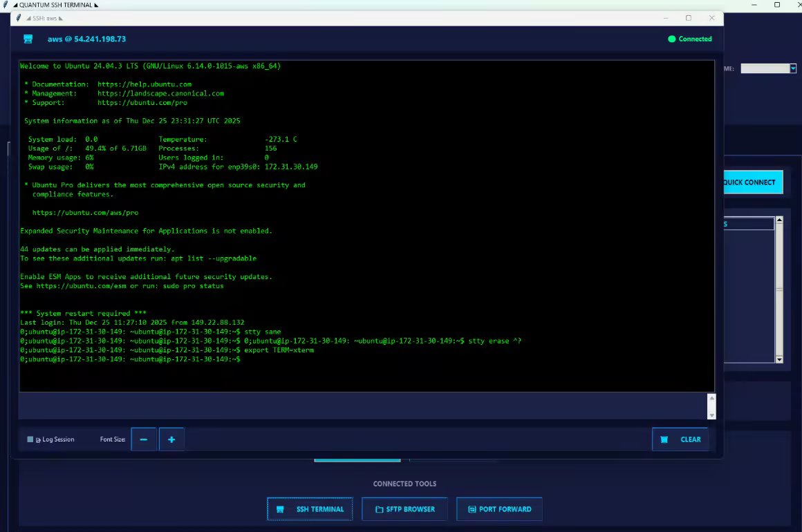Click the Quantum SSH Terminal feather icon
This screenshot has width=802, height=532.
click(x=6, y=5)
